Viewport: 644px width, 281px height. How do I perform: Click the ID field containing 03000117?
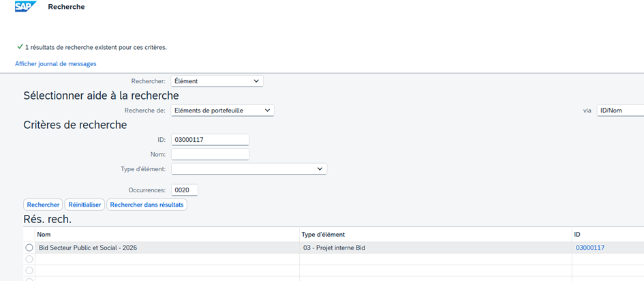pos(210,140)
